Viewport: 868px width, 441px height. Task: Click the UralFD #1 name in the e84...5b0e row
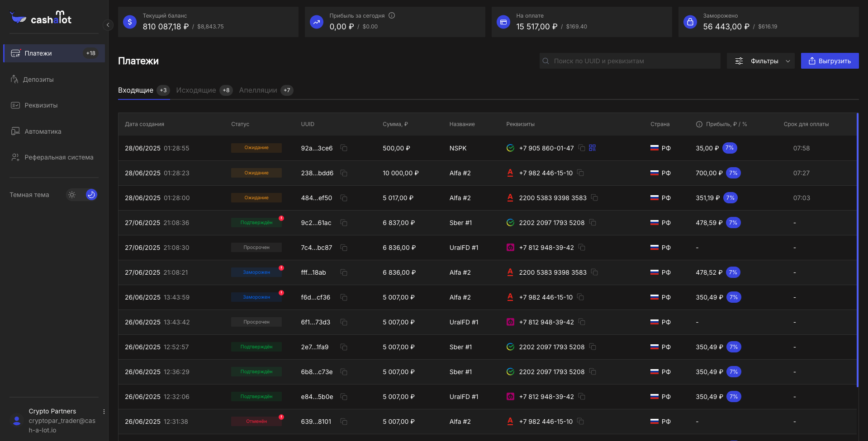click(464, 397)
